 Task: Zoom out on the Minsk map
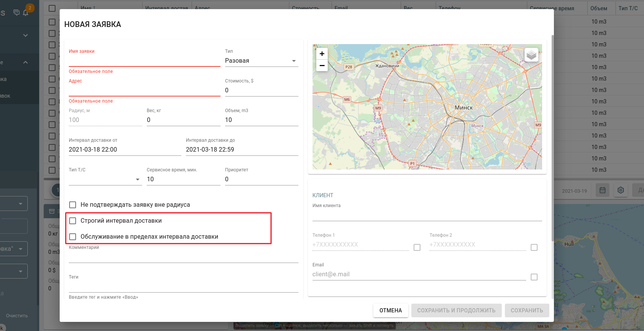[x=322, y=66]
